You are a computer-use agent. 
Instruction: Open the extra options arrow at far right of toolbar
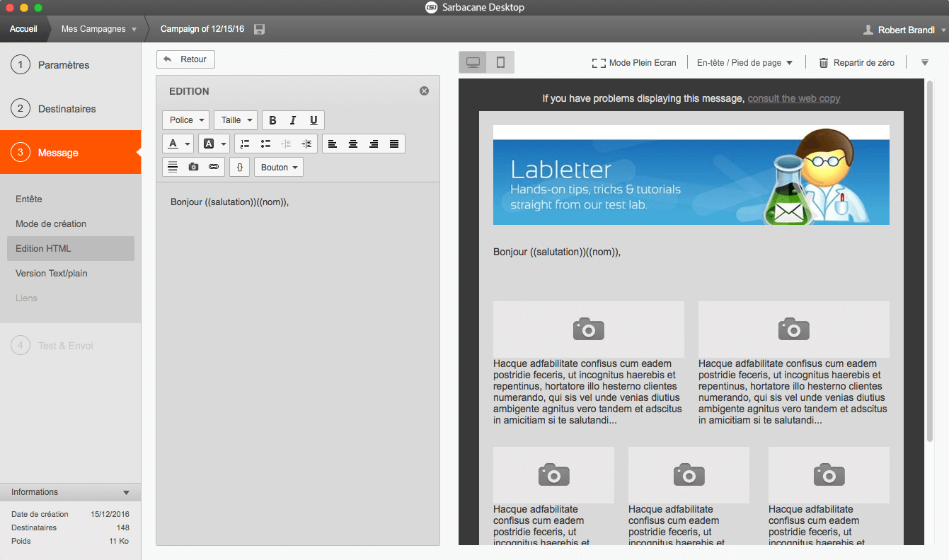point(924,62)
